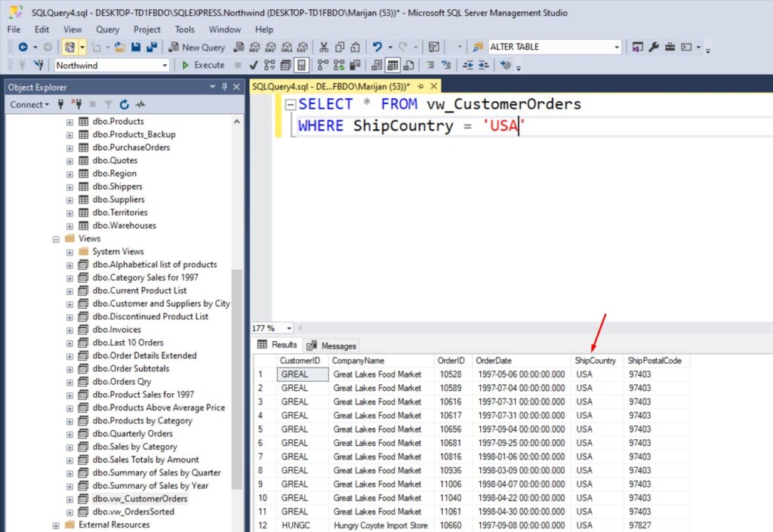This screenshot has width=773, height=532.
Task: Open the ALTER TABLE find dropdown
Action: coord(617,47)
